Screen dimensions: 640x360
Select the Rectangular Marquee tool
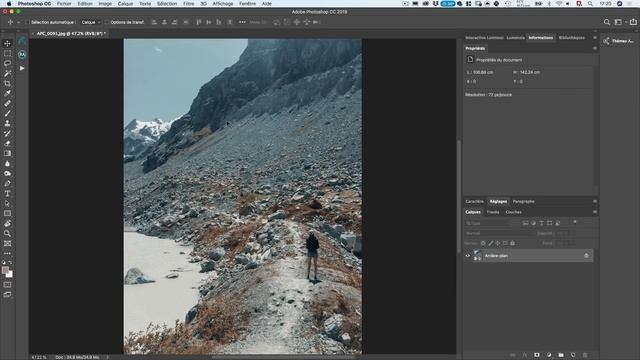pos(7,53)
